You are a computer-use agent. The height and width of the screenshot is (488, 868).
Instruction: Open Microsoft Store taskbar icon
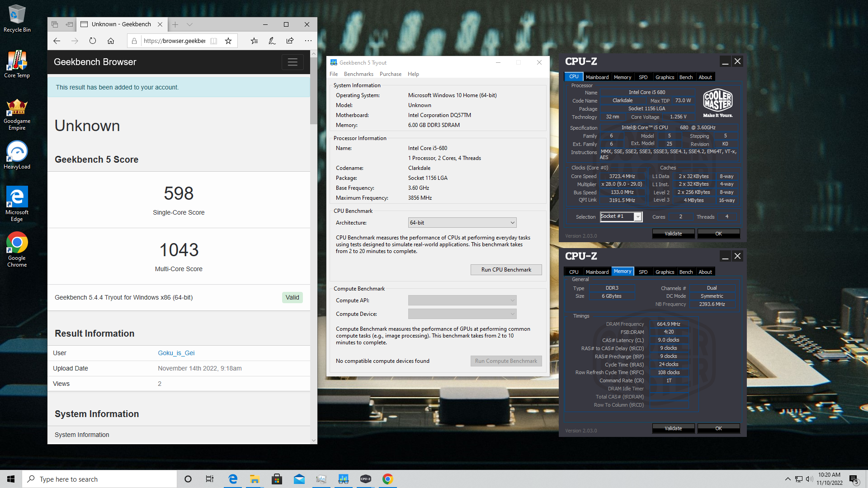[x=277, y=479]
